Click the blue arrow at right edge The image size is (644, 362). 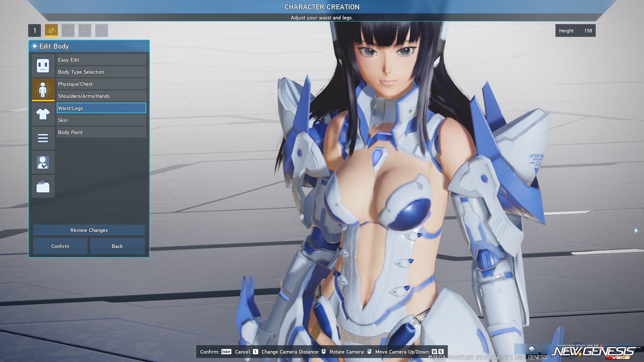pos(636,230)
